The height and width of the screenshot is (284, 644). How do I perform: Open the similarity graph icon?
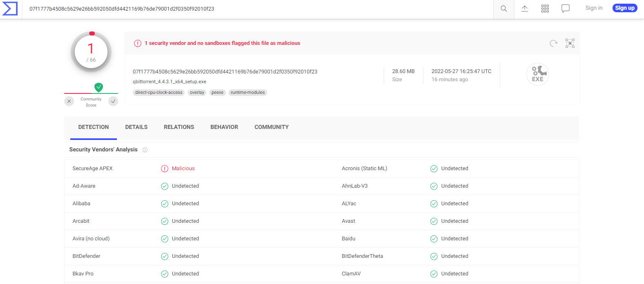(x=570, y=43)
